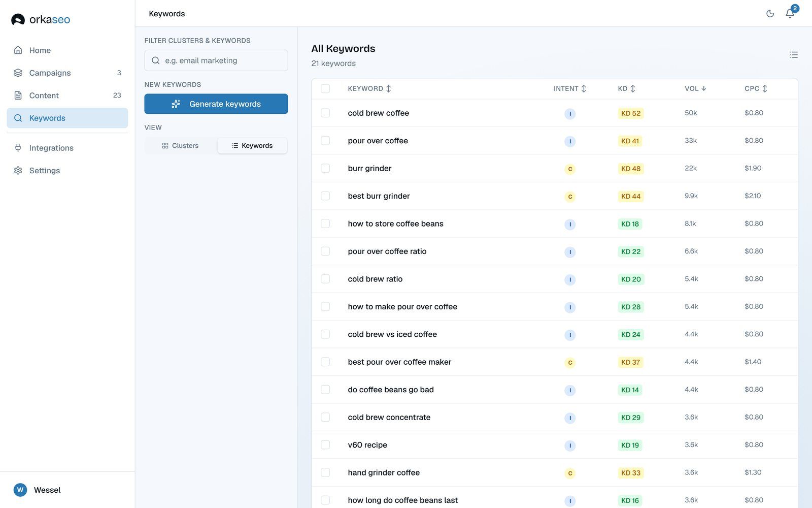Viewport: 812px width, 508px height.
Task: Click the 33k volume value
Action: pyautogui.click(x=691, y=141)
